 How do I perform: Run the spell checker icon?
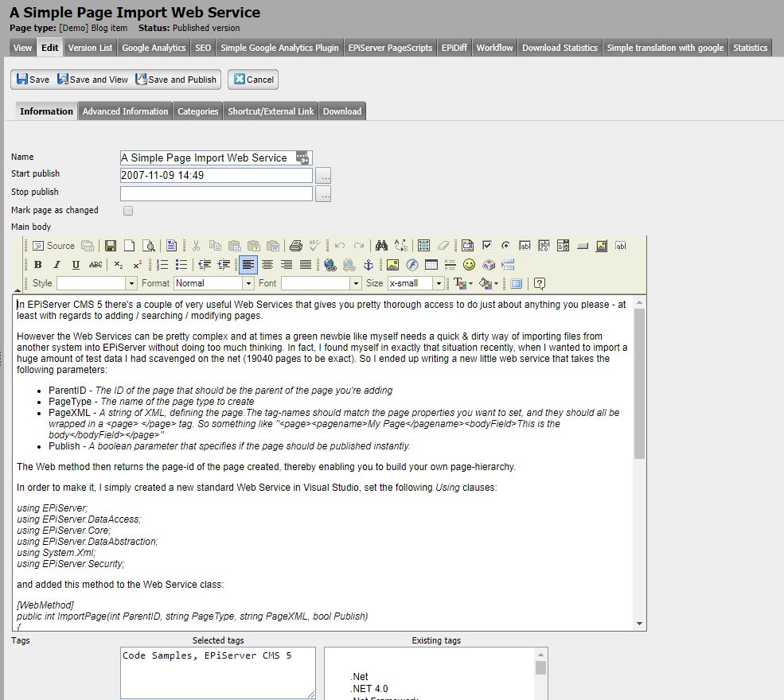[x=314, y=244]
